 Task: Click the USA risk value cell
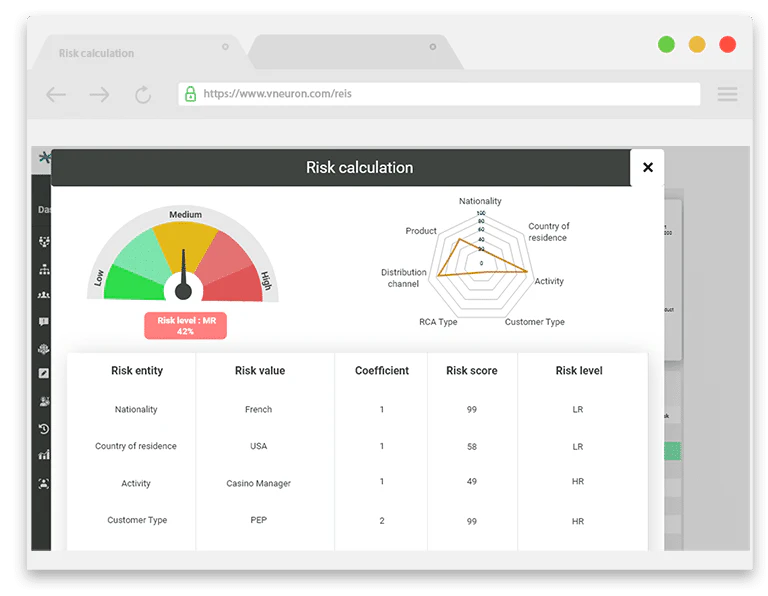[x=259, y=446]
